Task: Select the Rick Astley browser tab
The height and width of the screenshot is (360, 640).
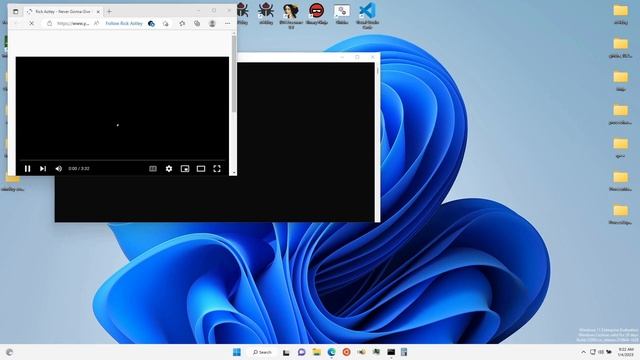Action: tap(63, 11)
